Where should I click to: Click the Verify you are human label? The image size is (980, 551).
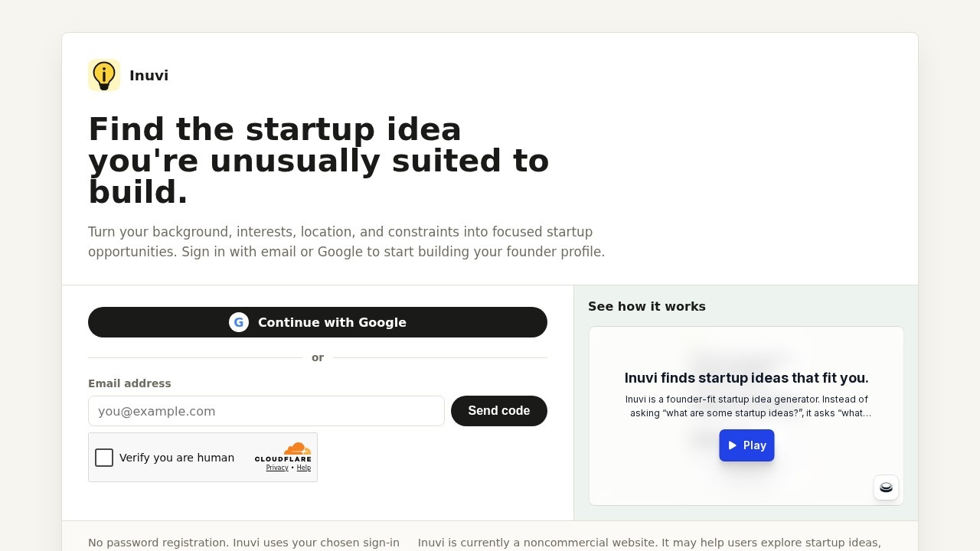[177, 458]
